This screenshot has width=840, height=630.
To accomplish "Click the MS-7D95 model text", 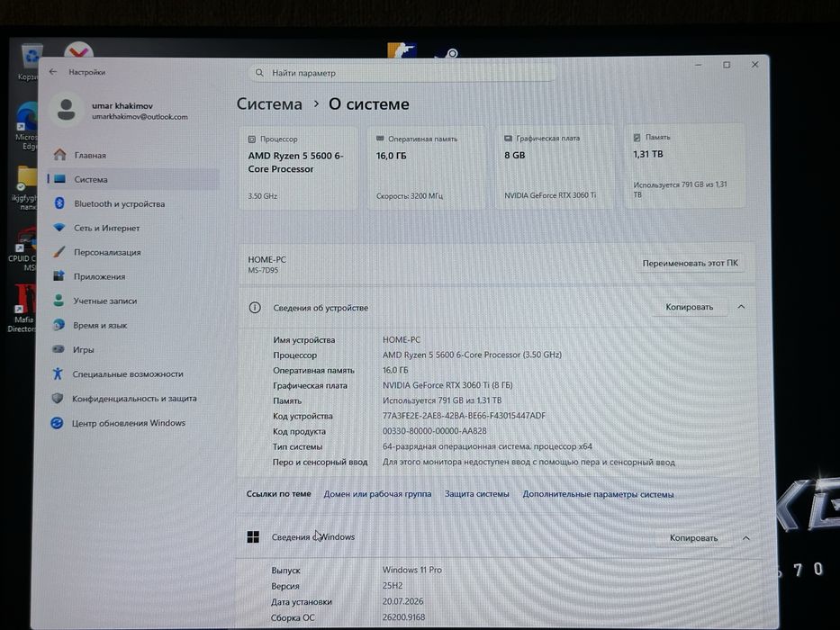I will (x=263, y=270).
